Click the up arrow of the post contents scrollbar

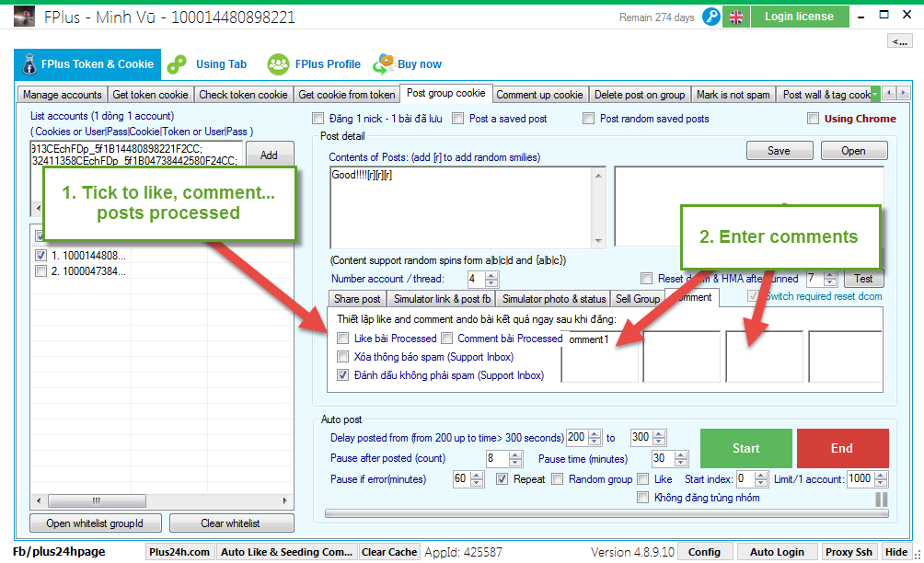(598, 176)
